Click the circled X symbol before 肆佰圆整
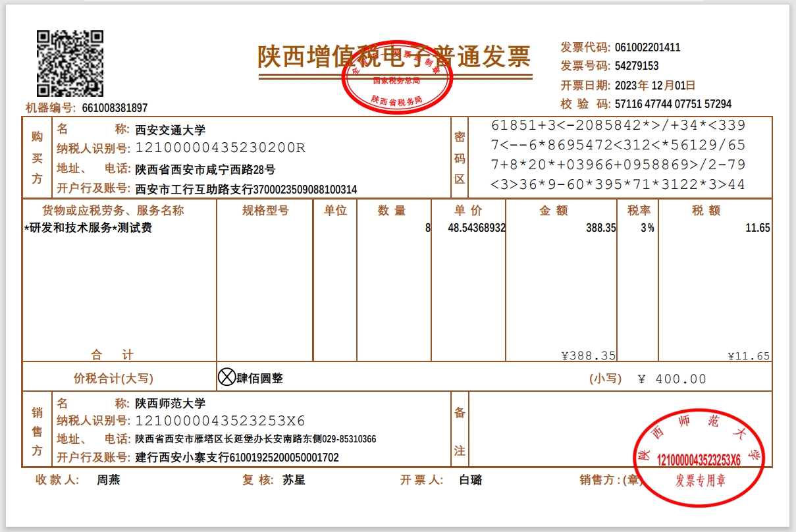 coord(226,377)
